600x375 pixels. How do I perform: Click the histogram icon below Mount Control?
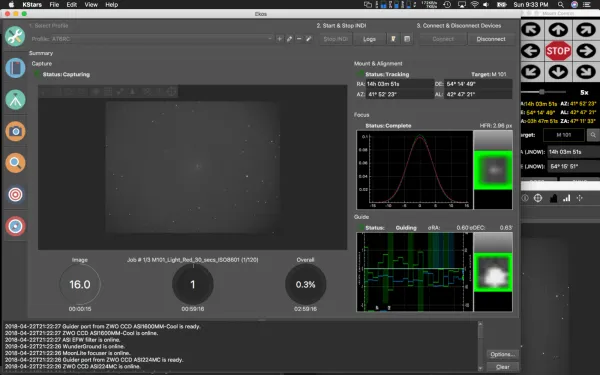(553, 198)
